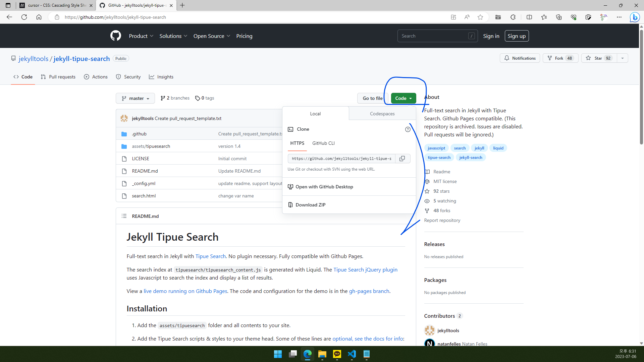
Task: Click the Sign up button
Action: pos(517,36)
